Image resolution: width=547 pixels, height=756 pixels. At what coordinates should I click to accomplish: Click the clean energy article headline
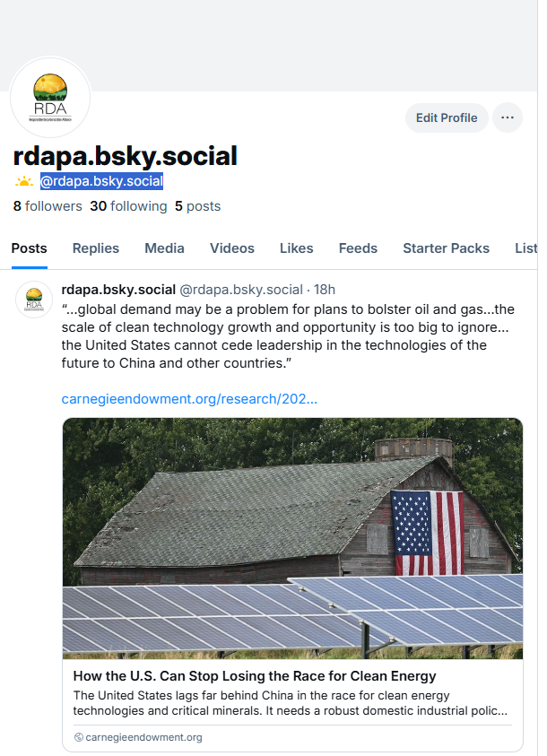(x=255, y=676)
